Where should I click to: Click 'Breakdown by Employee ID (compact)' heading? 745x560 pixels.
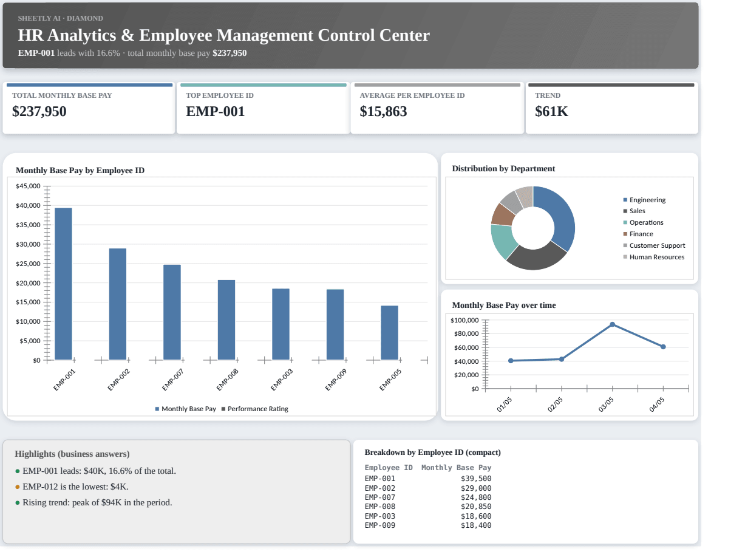pos(433,452)
